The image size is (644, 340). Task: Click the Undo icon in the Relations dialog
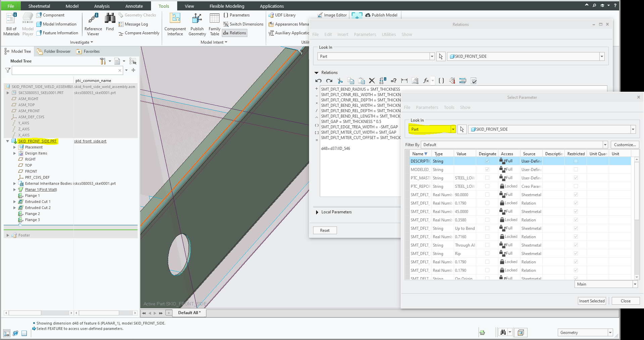[x=318, y=81]
